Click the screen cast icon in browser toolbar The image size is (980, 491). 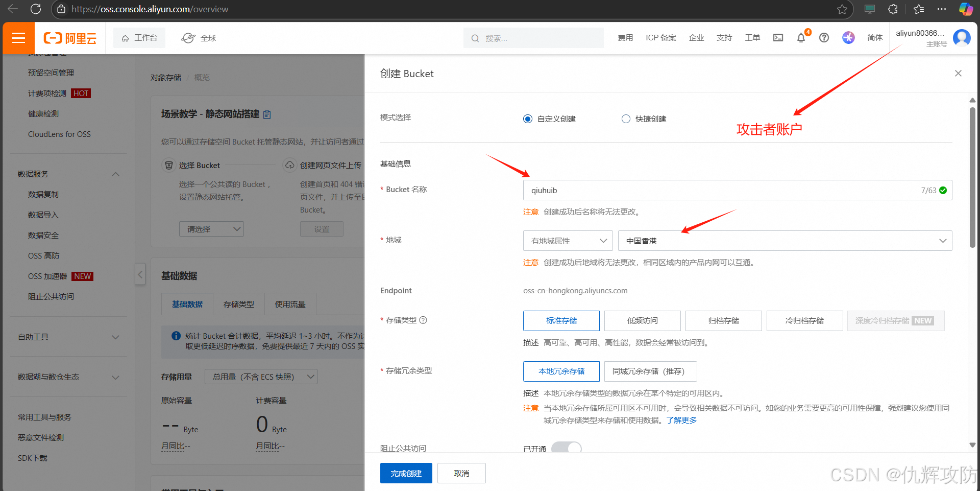tap(869, 9)
